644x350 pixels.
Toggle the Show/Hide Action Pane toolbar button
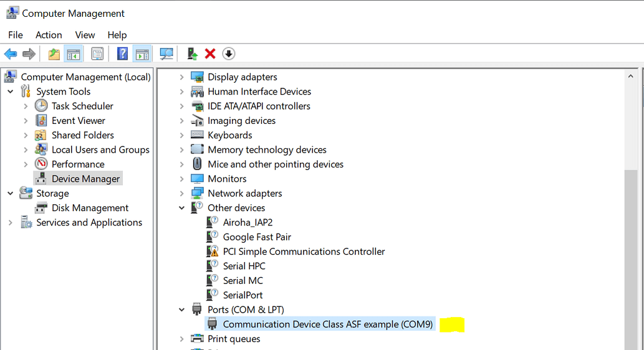pyautogui.click(x=142, y=54)
